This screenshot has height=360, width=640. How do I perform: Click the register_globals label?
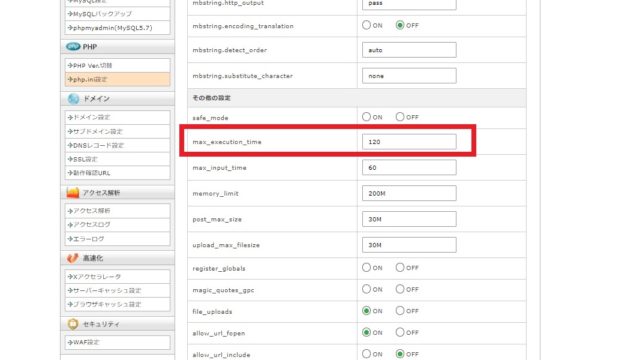[219, 269]
